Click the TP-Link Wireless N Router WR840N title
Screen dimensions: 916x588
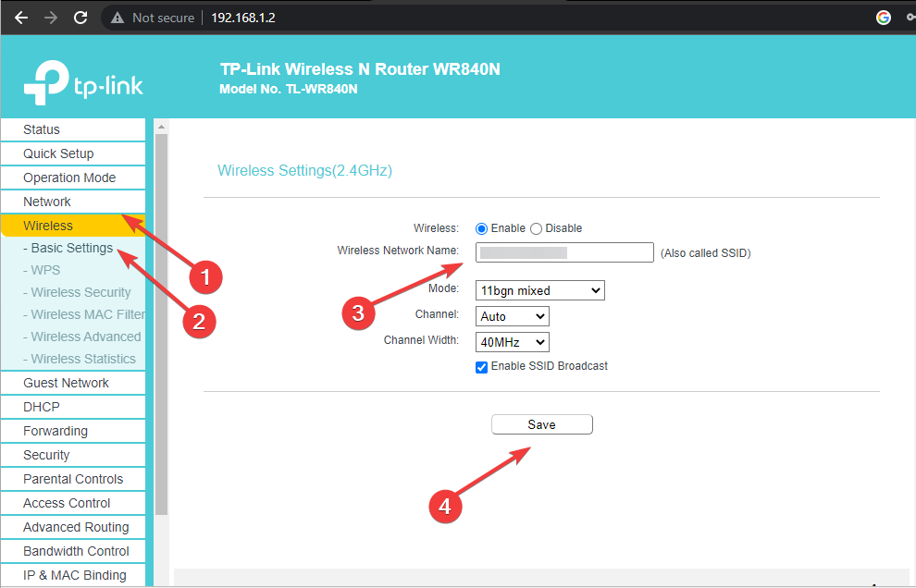point(360,69)
